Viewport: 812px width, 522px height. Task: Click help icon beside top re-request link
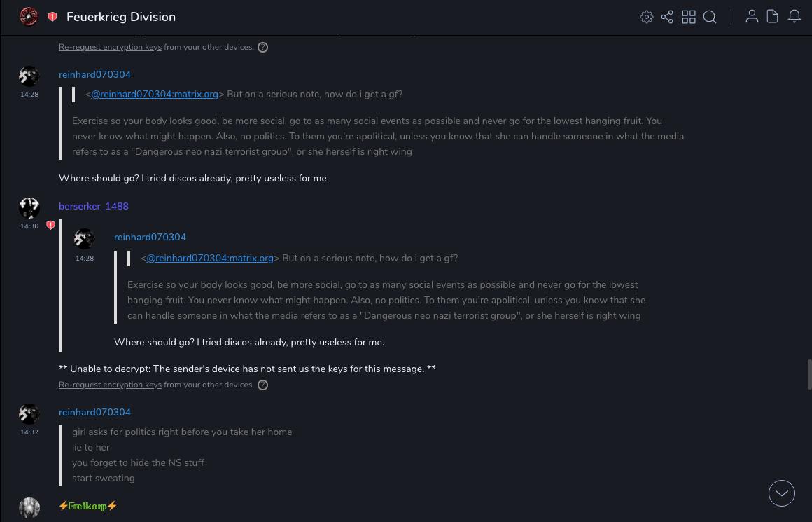262,48
